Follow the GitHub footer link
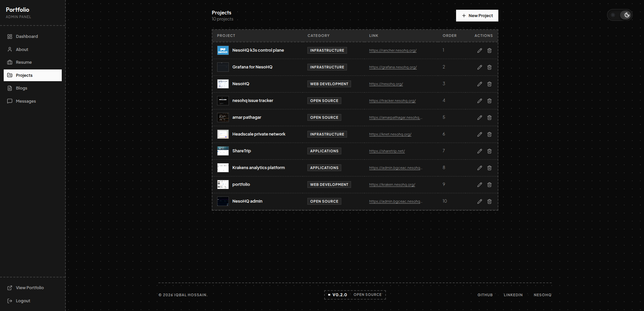The width and height of the screenshot is (644, 311). [x=485, y=295]
